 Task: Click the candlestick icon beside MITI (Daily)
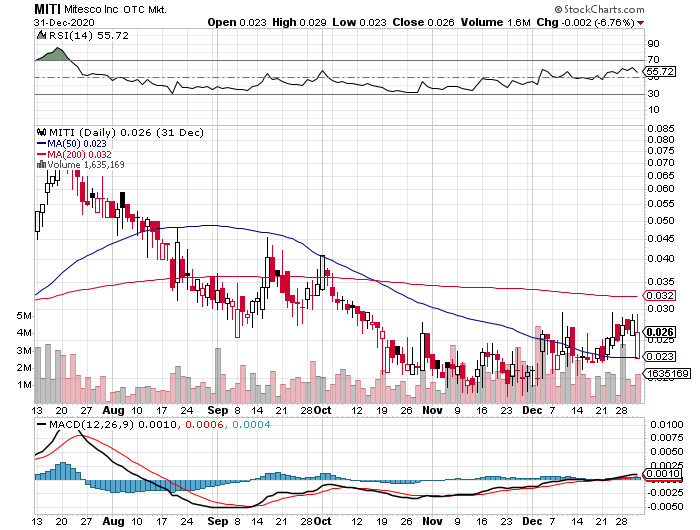(x=42, y=133)
